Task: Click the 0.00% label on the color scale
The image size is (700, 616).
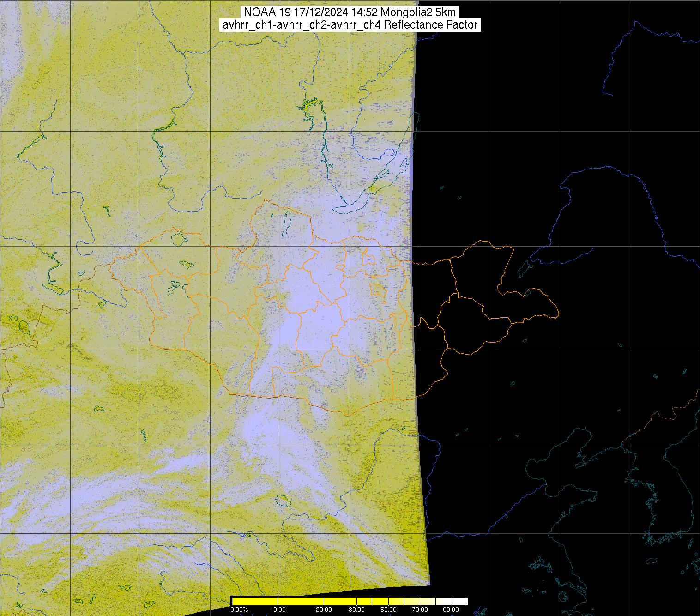Action: [x=239, y=610]
